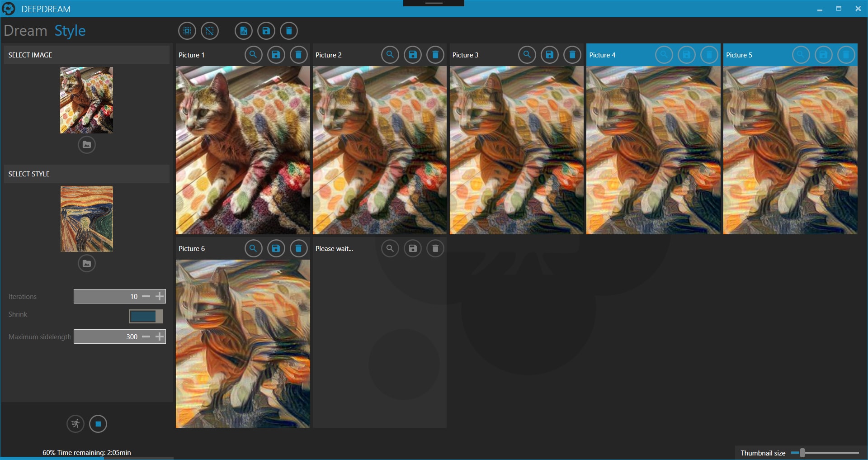The height and width of the screenshot is (460, 868).
Task: Remove Picture 2 via its trash icon
Action: click(x=435, y=55)
